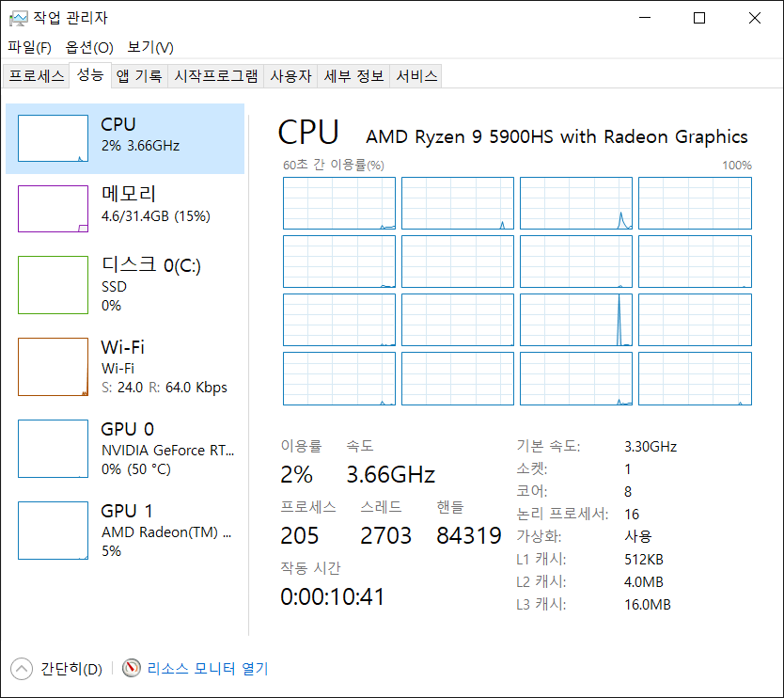Select the Wi-Fi network graph thumbnail
Screen dimensions: 784x698
point(53,367)
